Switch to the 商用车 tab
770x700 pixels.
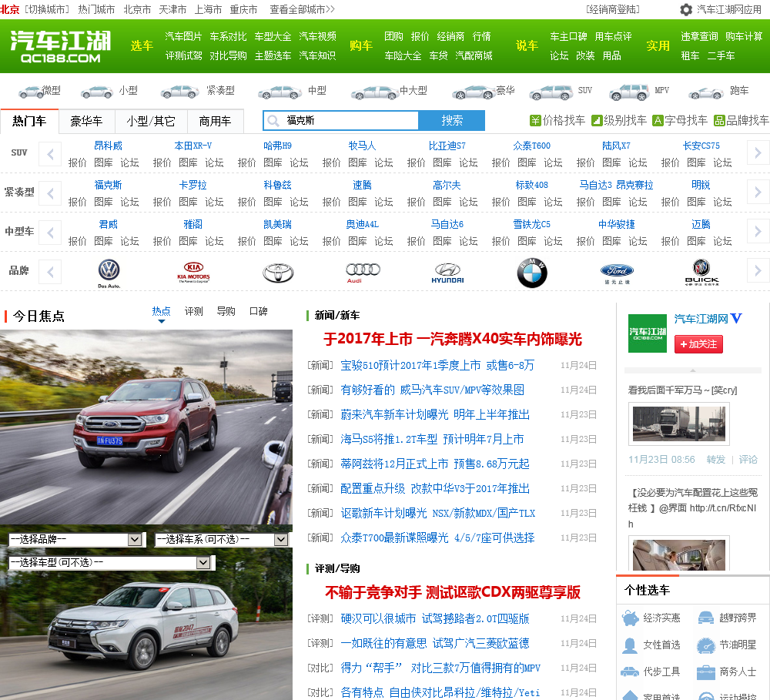[215, 121]
